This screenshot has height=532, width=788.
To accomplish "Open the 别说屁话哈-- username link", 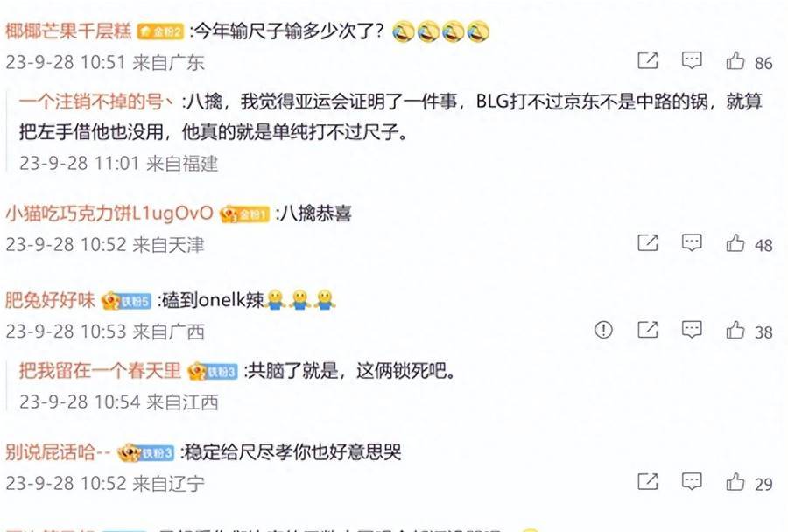I will click(x=57, y=452).
